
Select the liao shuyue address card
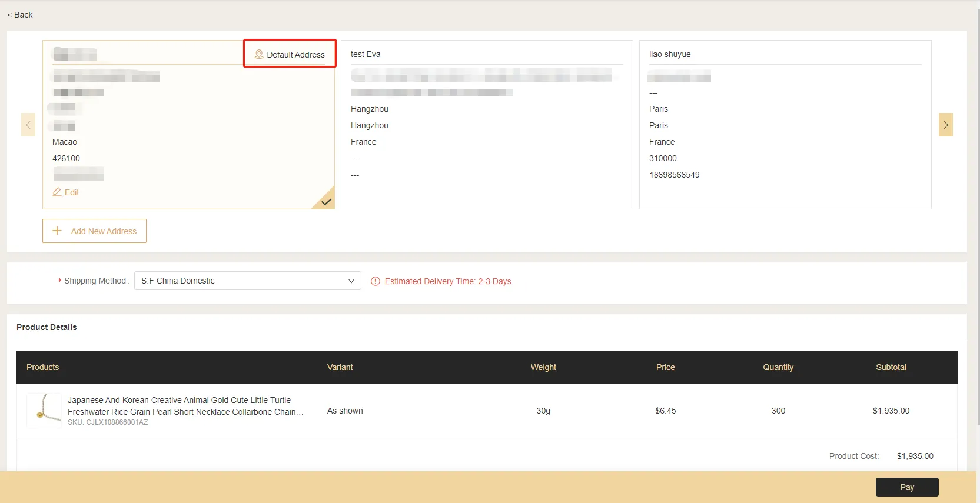tap(785, 125)
